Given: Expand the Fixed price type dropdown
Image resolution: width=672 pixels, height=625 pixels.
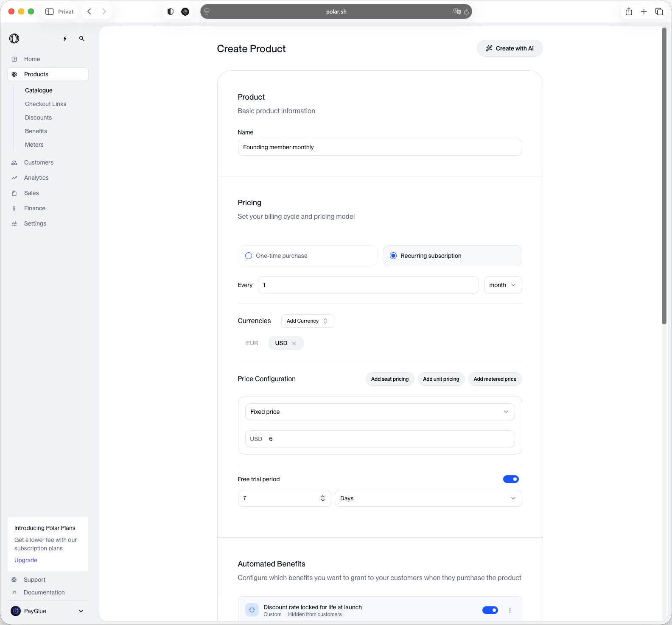Looking at the screenshot, I should pyautogui.click(x=380, y=412).
